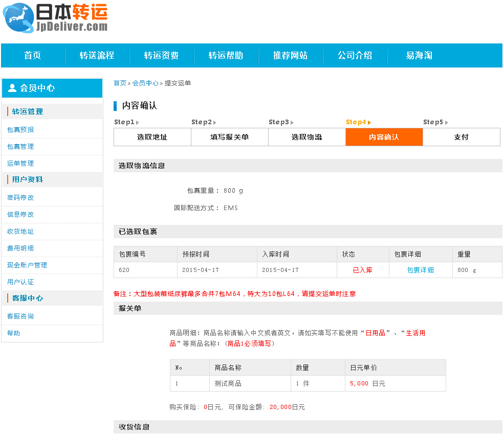Viewport: 504px width, 435px height.
Task: Switch to the Step2 填写报关单 tab
Action: pos(229,137)
